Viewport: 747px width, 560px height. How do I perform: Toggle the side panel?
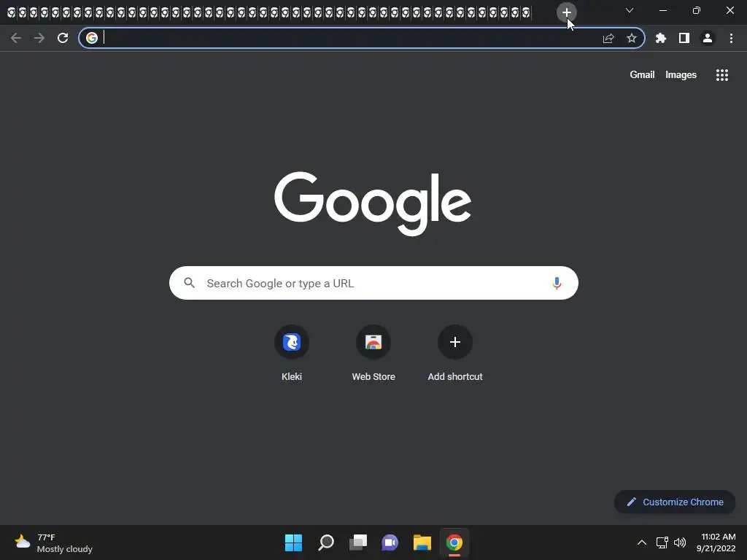click(684, 38)
